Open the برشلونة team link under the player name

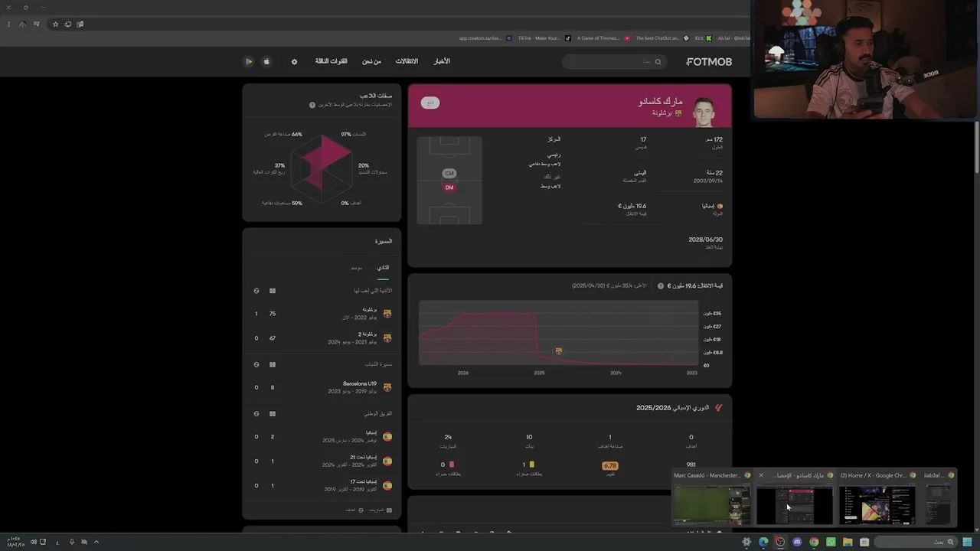(x=666, y=113)
